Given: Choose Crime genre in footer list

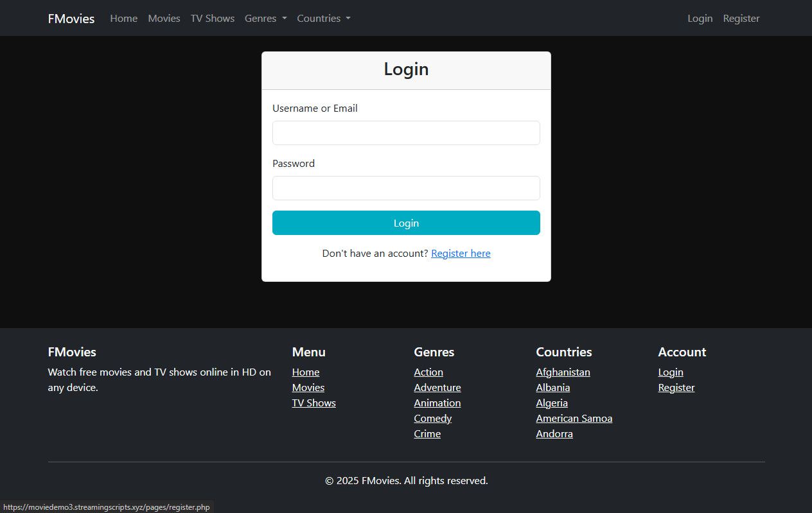Looking at the screenshot, I should click(x=427, y=434).
